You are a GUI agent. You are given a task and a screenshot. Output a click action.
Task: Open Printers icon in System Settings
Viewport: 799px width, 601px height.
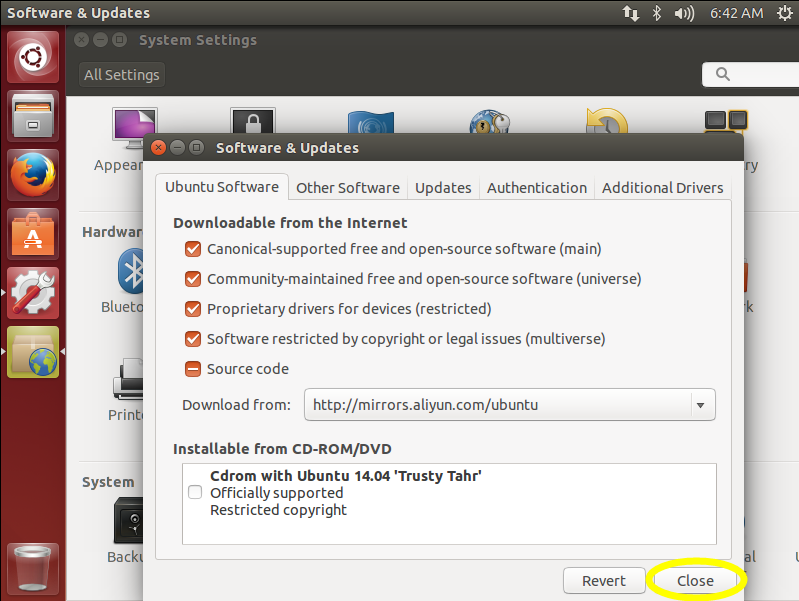(x=128, y=379)
